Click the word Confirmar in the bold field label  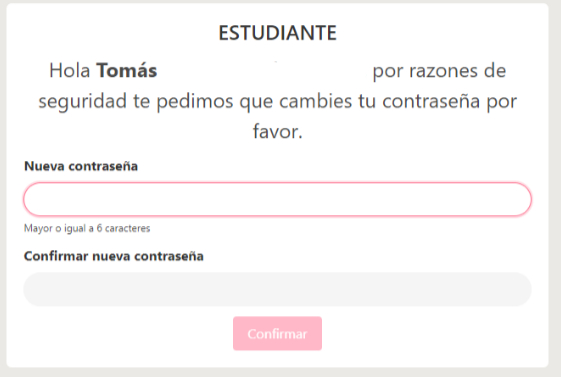tap(56, 256)
